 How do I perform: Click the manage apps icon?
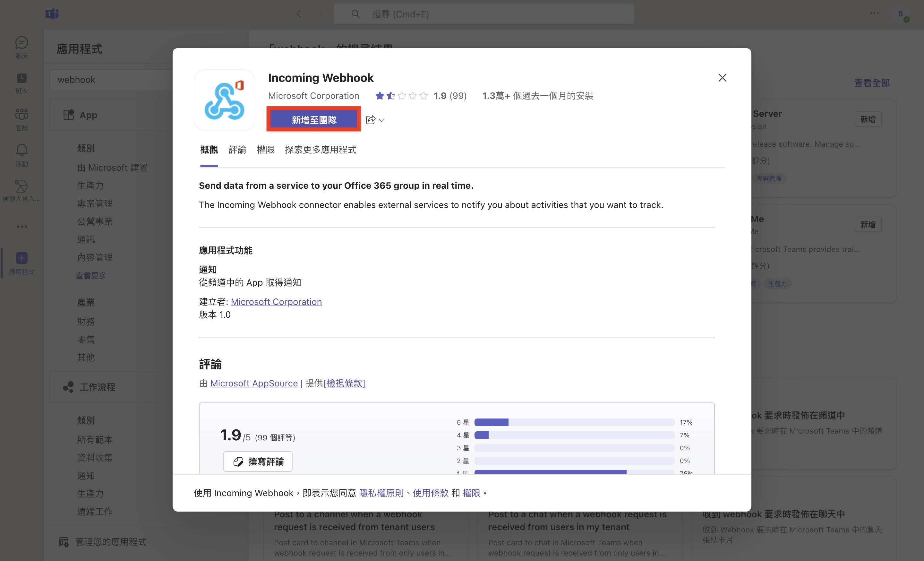coord(64,542)
